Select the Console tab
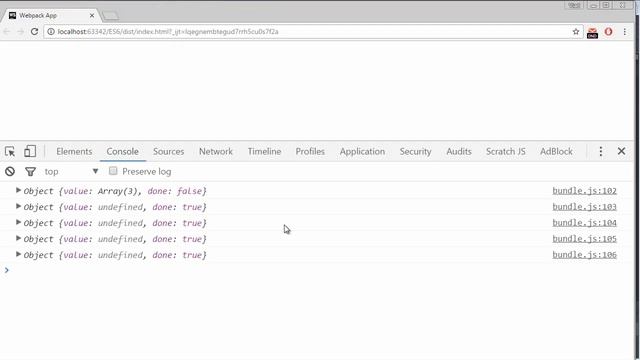 point(122,151)
